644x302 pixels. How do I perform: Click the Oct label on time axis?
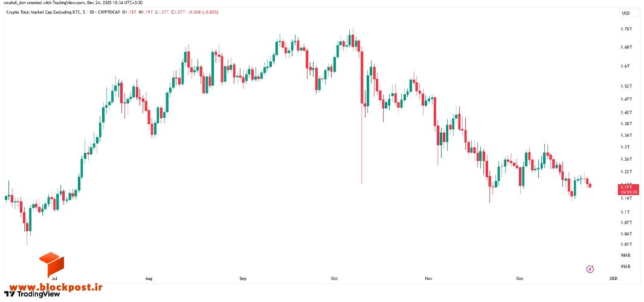pyautogui.click(x=334, y=278)
